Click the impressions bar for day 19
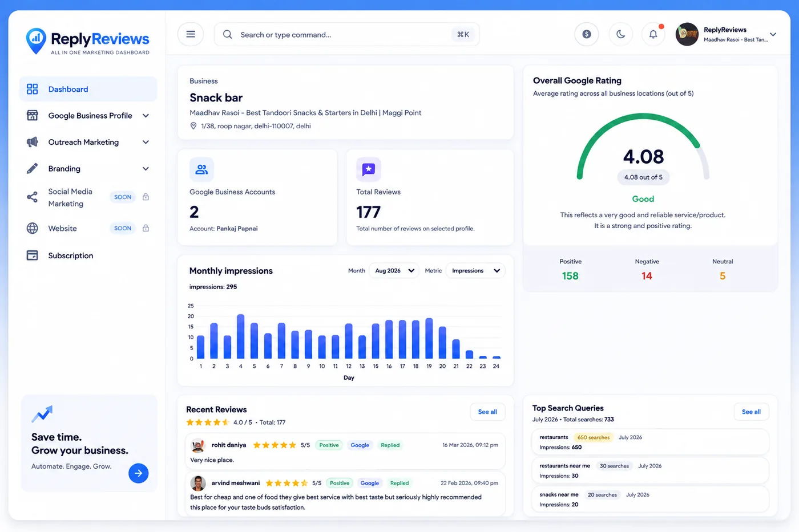The height and width of the screenshot is (532, 799). point(429,338)
